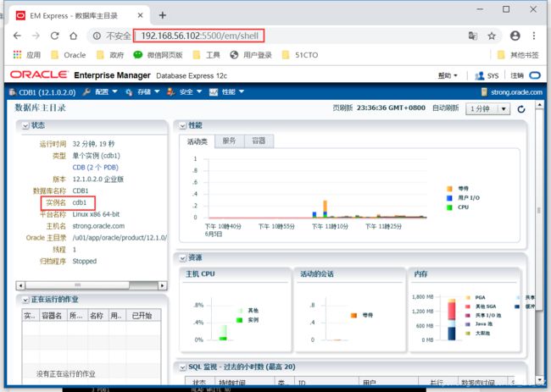551x392 pixels.
Task: Click 容器名 column header
Action: pos(53,316)
